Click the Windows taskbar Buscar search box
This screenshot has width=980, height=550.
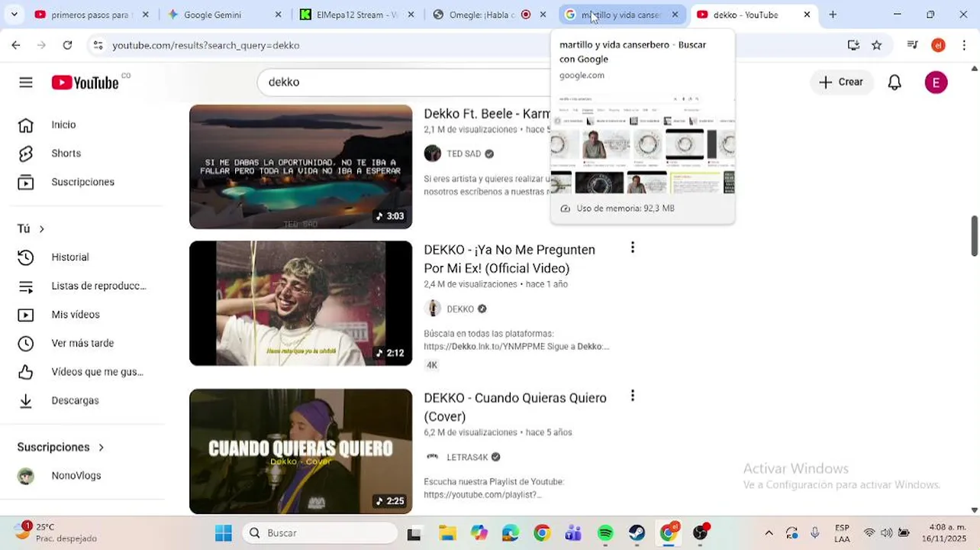tap(321, 533)
